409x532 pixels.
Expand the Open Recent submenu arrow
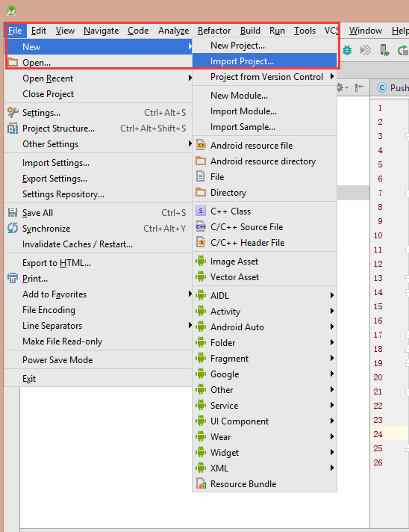pos(190,78)
